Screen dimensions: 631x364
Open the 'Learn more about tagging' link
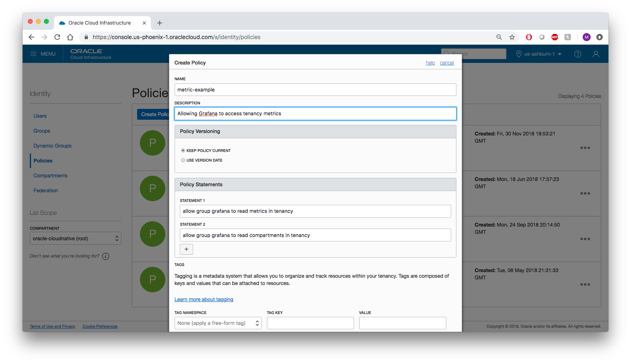[204, 299]
